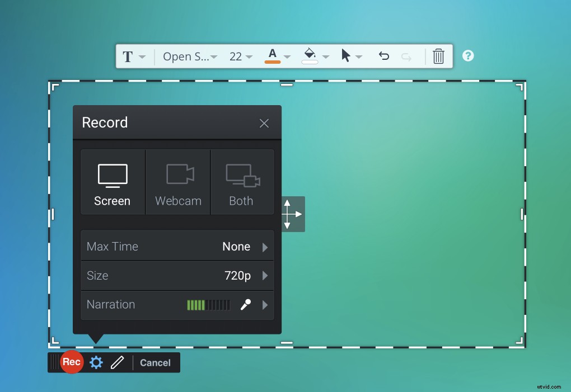Open the font family dropdown
The width and height of the screenshot is (571, 392).
point(188,56)
